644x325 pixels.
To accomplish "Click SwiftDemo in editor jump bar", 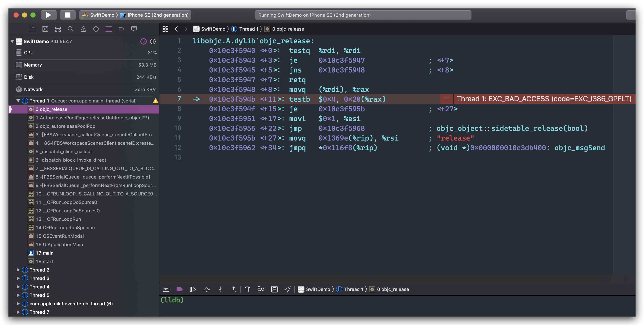I will (x=209, y=29).
